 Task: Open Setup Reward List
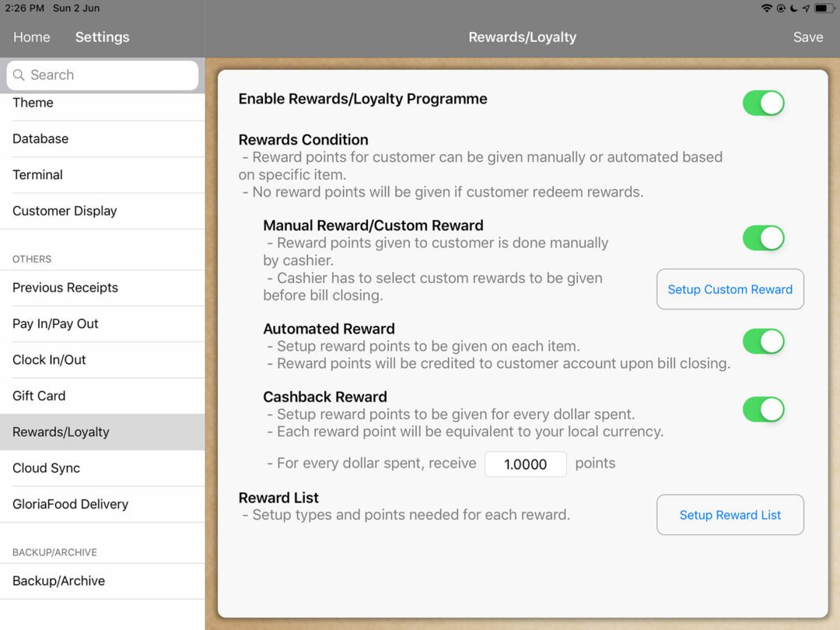[730, 515]
